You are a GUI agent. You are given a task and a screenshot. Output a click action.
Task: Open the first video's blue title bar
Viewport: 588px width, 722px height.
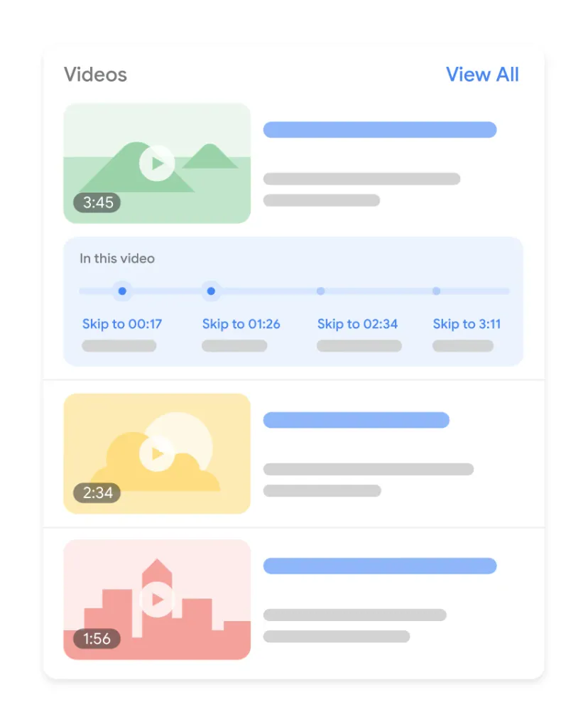coord(380,130)
